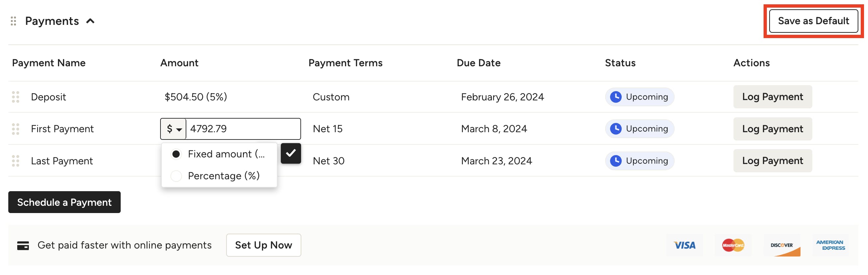Click the First Payment row drag handle
This screenshot has width=868, height=275.
click(16, 129)
